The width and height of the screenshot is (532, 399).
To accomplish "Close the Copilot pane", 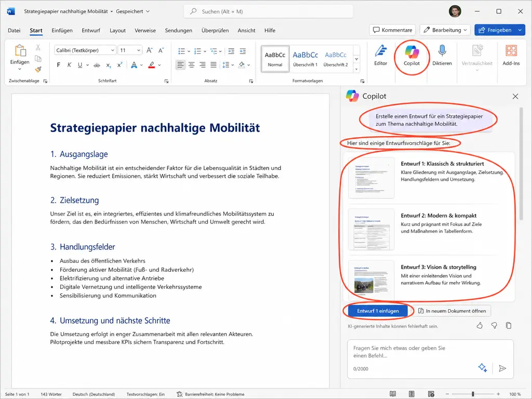I will [515, 96].
